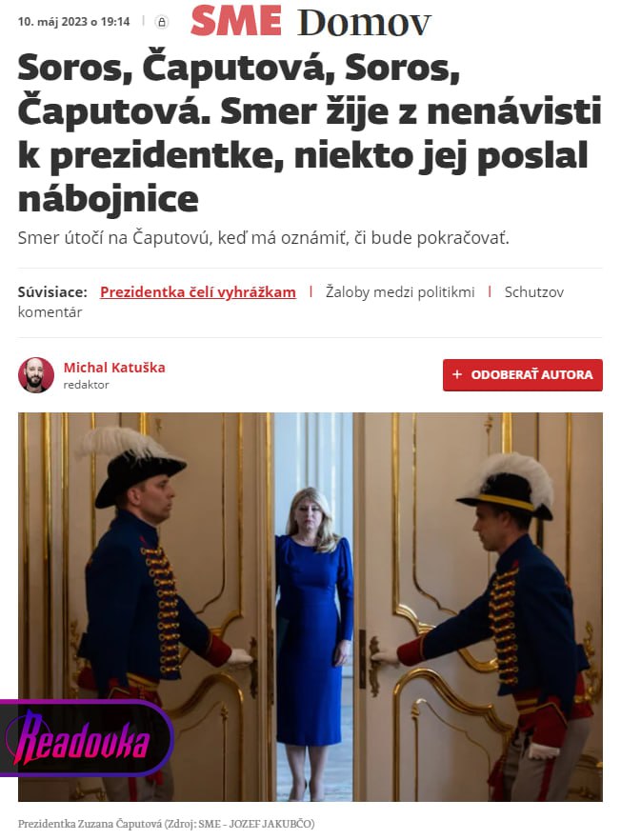Click the plus icon on subscribe button
This screenshot has height=840, width=621.
click(457, 374)
